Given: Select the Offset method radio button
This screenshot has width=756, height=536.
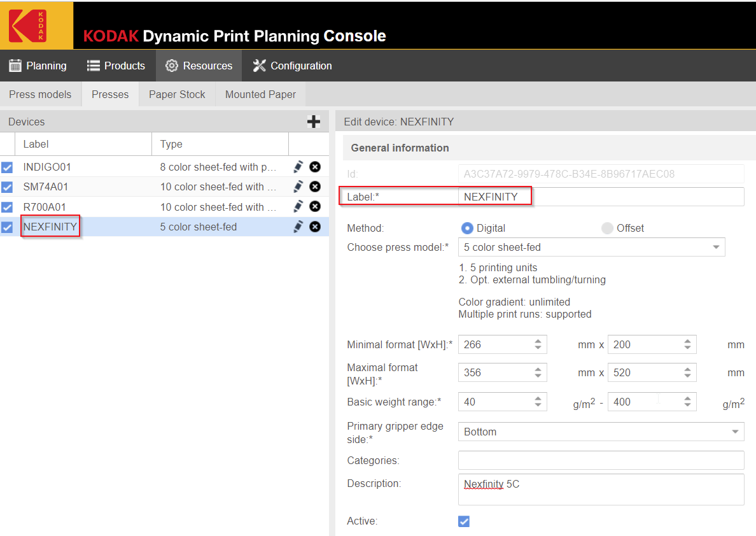Looking at the screenshot, I should [x=607, y=228].
